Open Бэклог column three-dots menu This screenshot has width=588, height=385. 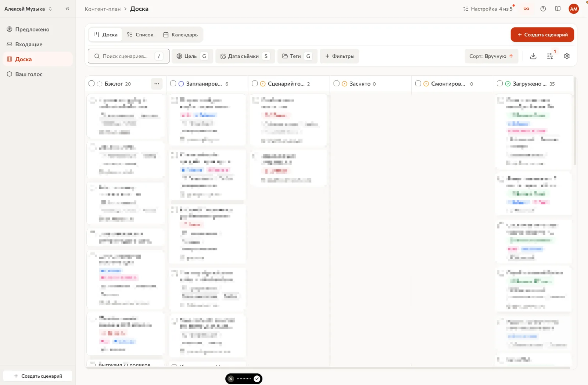pyautogui.click(x=157, y=84)
